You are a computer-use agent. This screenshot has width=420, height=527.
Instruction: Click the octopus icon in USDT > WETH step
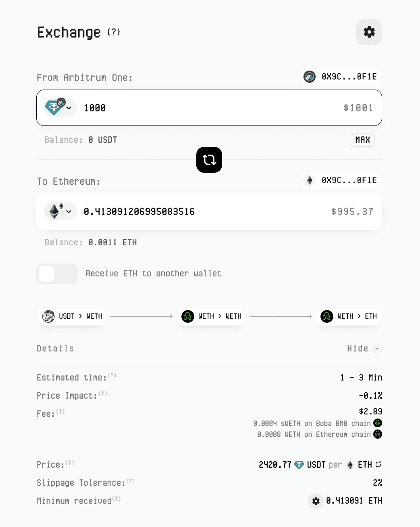click(x=48, y=316)
